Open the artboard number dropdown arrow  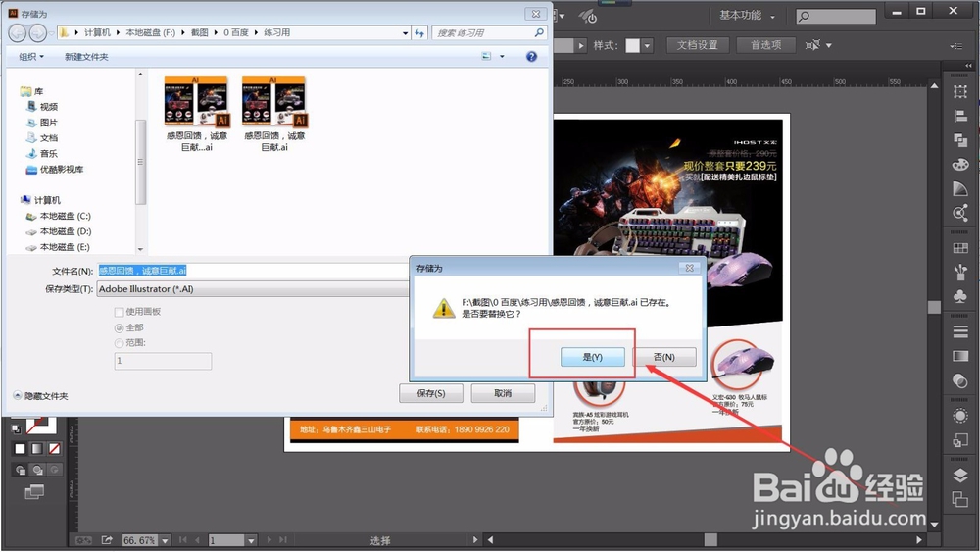point(251,540)
